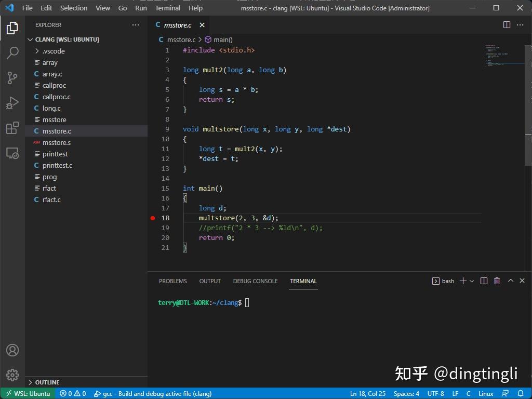The width and height of the screenshot is (532, 399).
Task: Switch to the DEBUG CONSOLE tab
Action: click(x=255, y=281)
